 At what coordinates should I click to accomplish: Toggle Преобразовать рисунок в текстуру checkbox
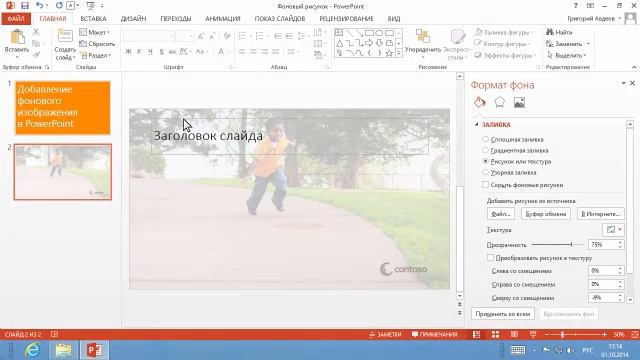pos(490,258)
